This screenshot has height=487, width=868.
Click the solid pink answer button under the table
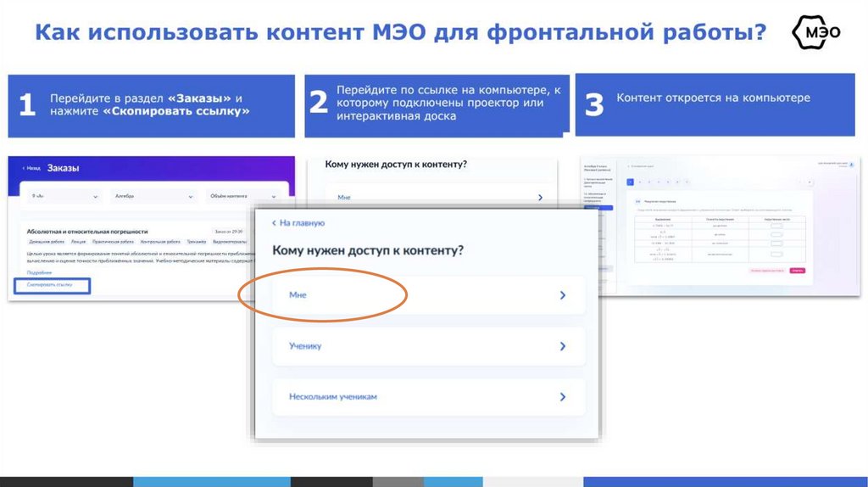click(798, 271)
